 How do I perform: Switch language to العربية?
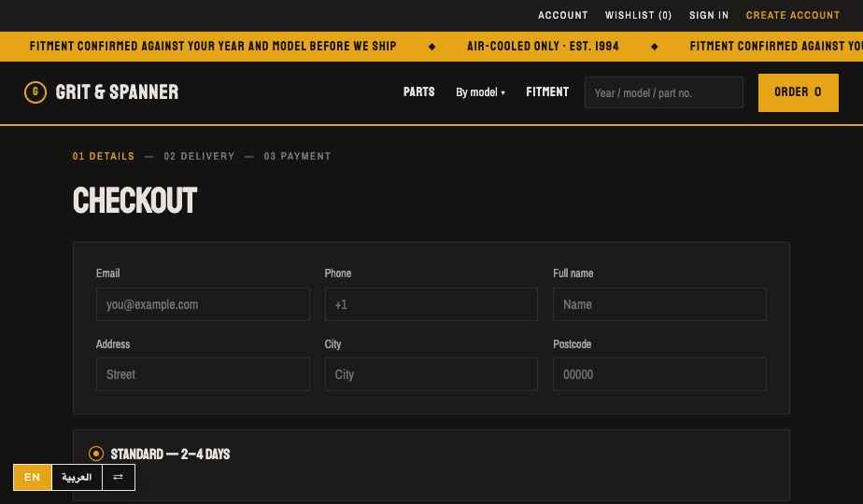point(77,477)
